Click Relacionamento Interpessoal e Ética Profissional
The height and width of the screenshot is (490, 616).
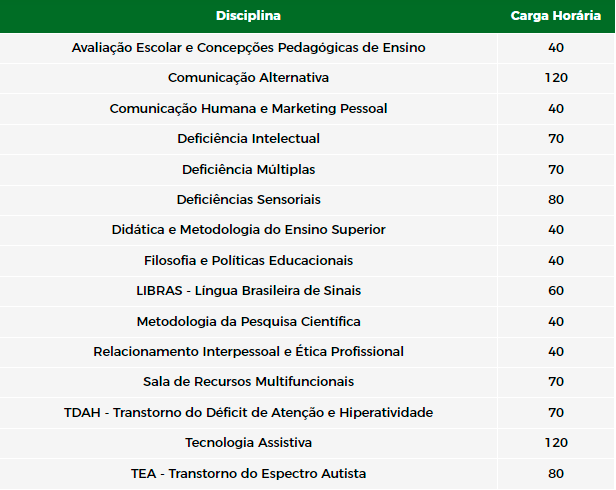tap(248, 352)
